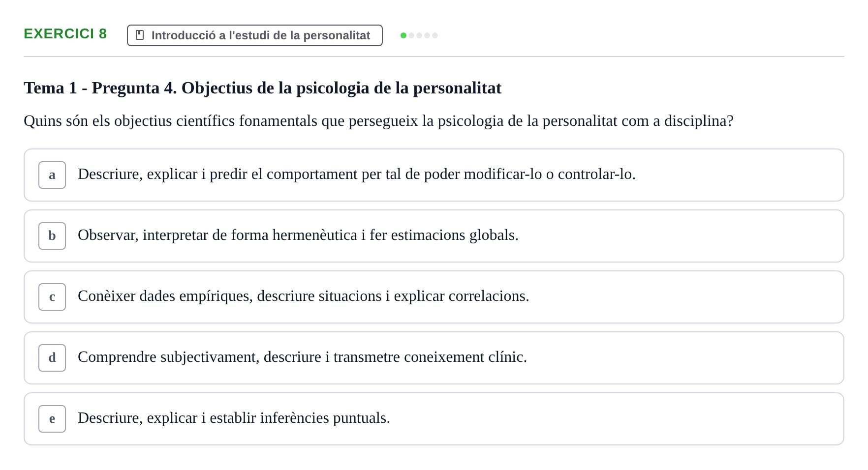Open the 'Introducció a l'estudi de la personalitat' tag
This screenshot has height=470, width=868.
pos(255,35)
